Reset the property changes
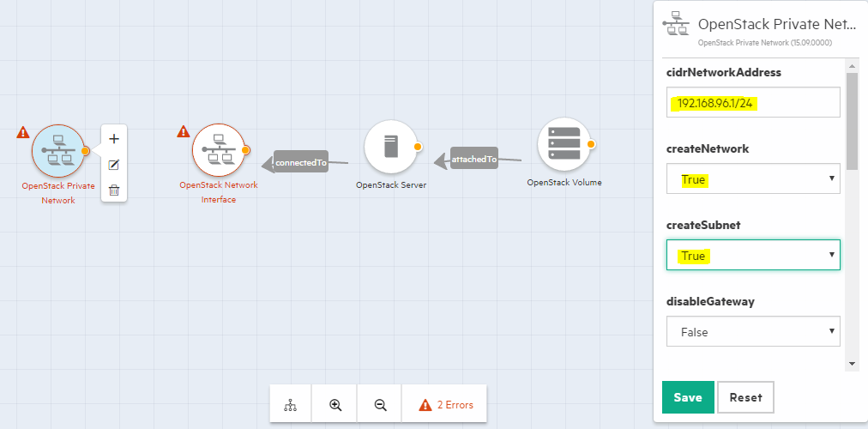Image resolution: width=868 pixels, height=429 pixels. [x=745, y=397]
